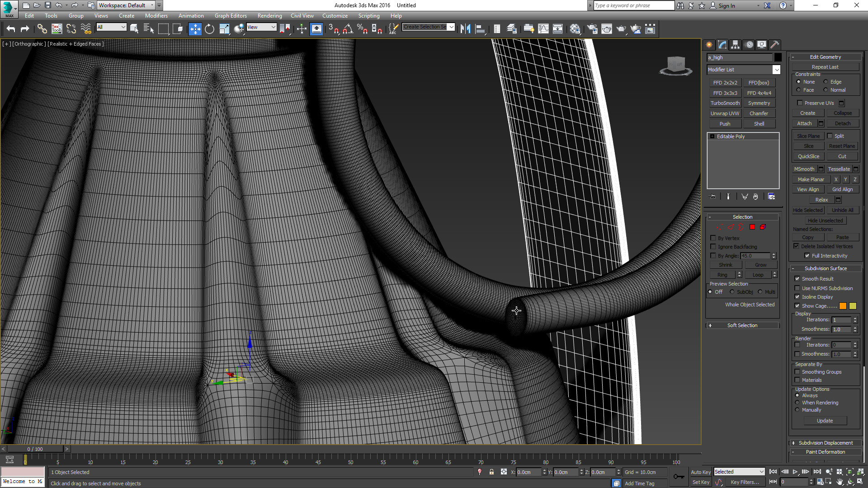Expand Subdivision Displacement rollout
The height and width of the screenshot is (488, 868).
(x=826, y=443)
